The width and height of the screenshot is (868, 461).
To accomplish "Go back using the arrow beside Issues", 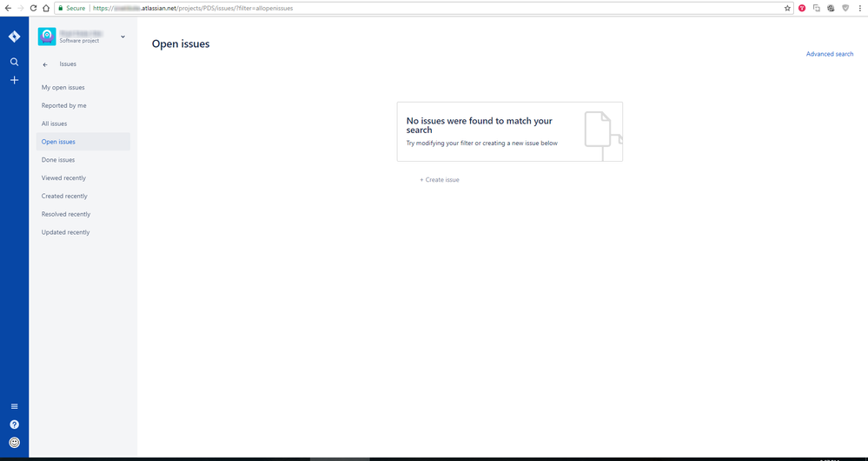I will 45,65.
